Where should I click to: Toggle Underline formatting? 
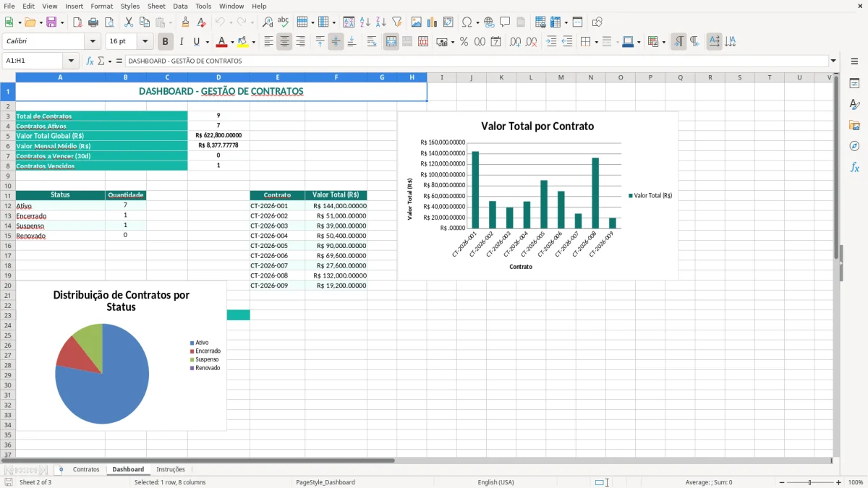pyautogui.click(x=197, y=42)
